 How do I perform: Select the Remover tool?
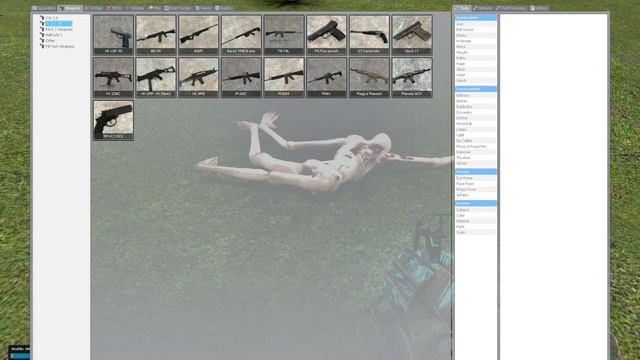[x=476, y=152]
